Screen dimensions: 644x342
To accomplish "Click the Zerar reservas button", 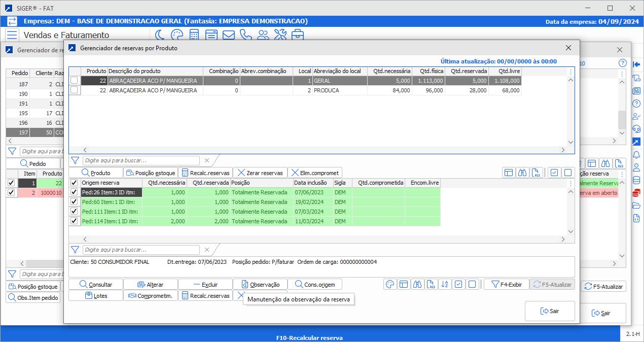I will point(259,173).
